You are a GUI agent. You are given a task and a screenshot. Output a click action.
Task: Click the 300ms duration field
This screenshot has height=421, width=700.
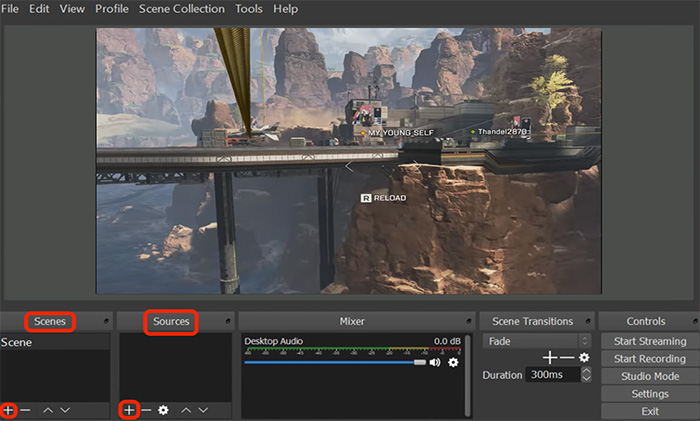click(x=553, y=375)
